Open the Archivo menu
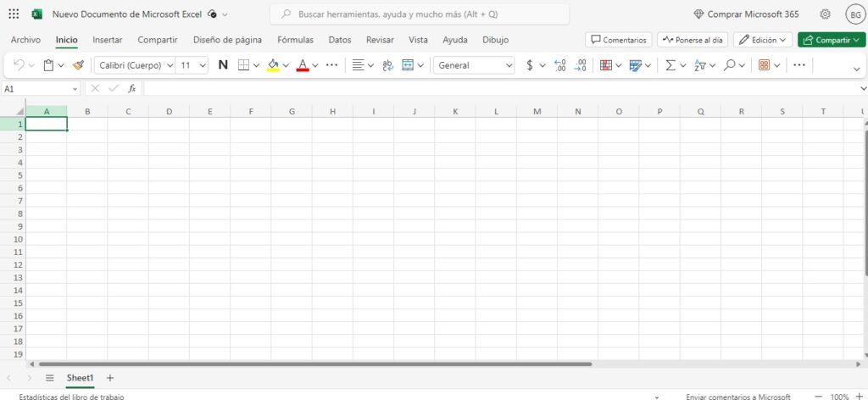 click(x=25, y=40)
